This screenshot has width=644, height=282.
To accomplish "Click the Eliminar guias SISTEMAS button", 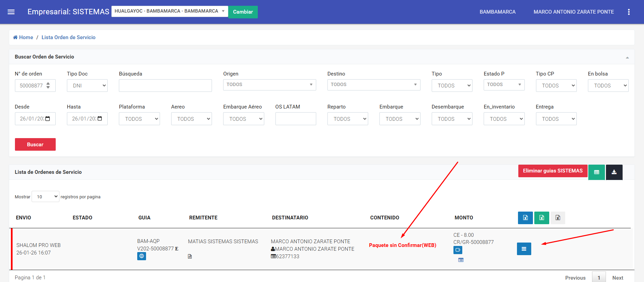I will [553, 171].
